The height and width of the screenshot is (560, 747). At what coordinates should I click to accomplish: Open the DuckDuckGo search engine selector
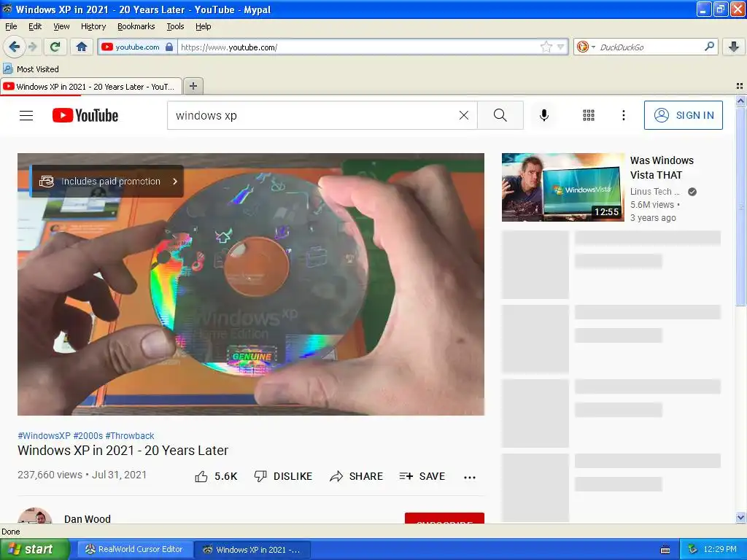(x=586, y=47)
